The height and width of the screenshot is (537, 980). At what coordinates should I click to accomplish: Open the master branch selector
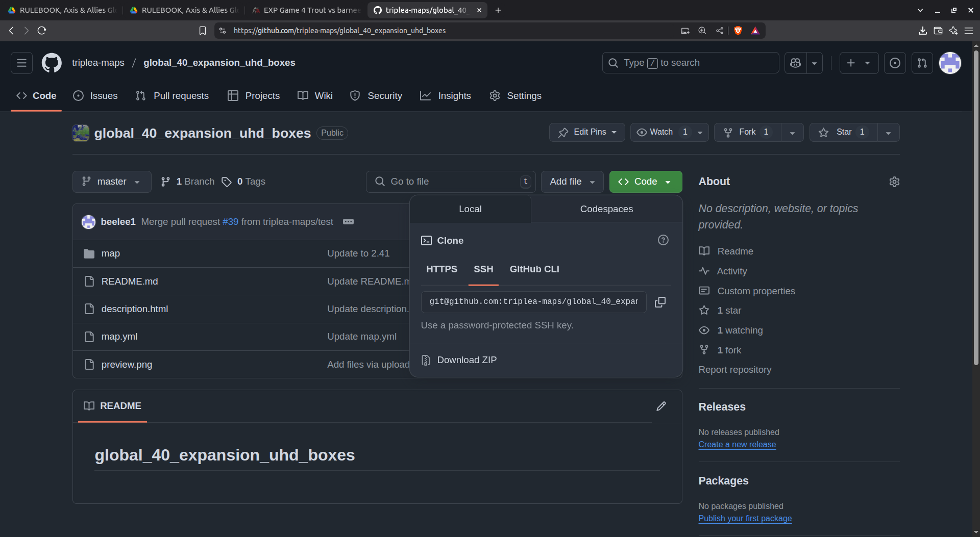coord(112,182)
